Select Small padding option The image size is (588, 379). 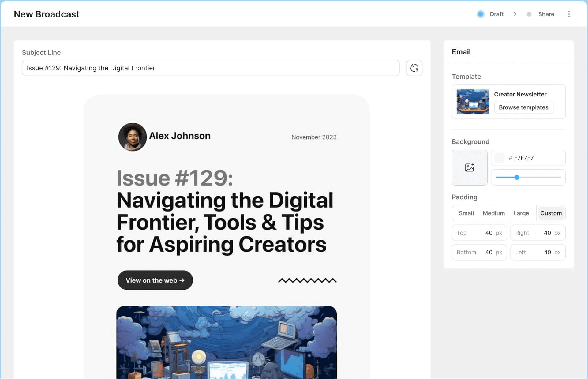click(x=466, y=213)
